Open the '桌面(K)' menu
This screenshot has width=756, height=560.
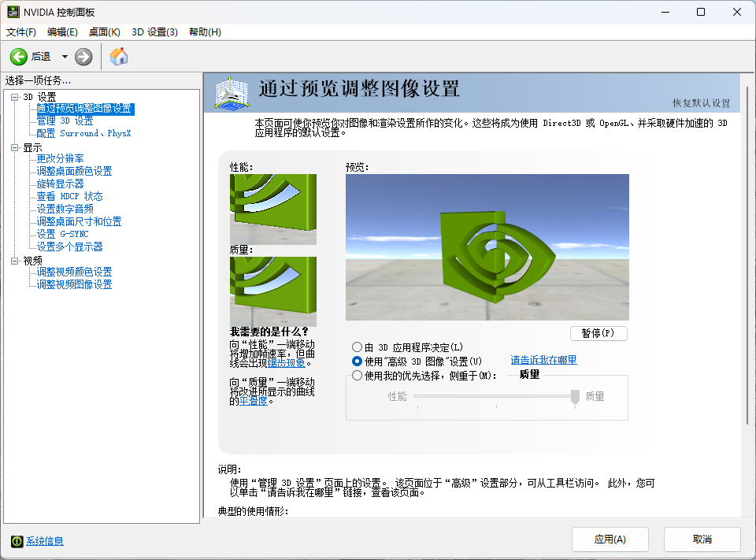pos(103,32)
